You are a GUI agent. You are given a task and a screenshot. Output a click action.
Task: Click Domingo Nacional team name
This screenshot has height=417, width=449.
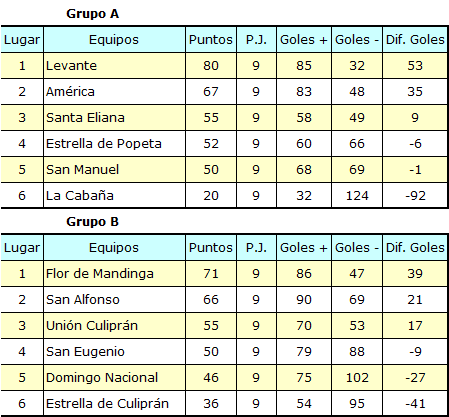click(x=102, y=378)
